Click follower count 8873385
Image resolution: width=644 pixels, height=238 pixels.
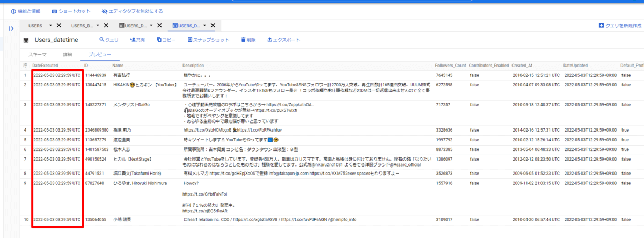pos(444,149)
